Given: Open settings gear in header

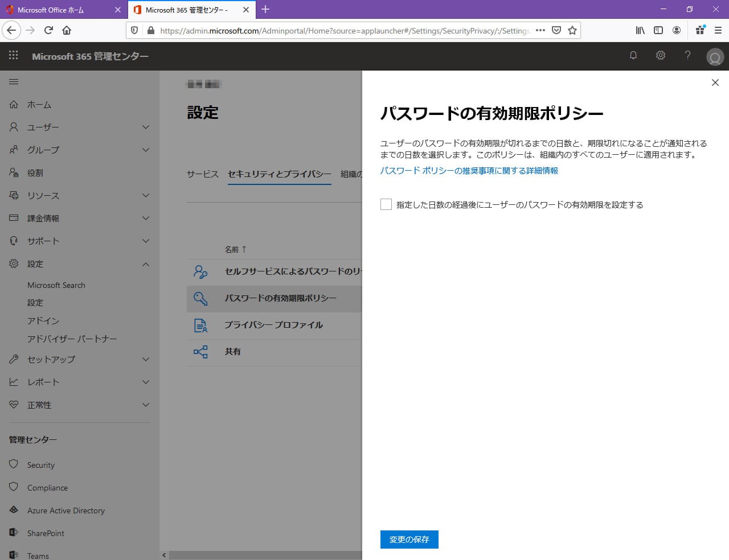Looking at the screenshot, I should click(x=661, y=55).
